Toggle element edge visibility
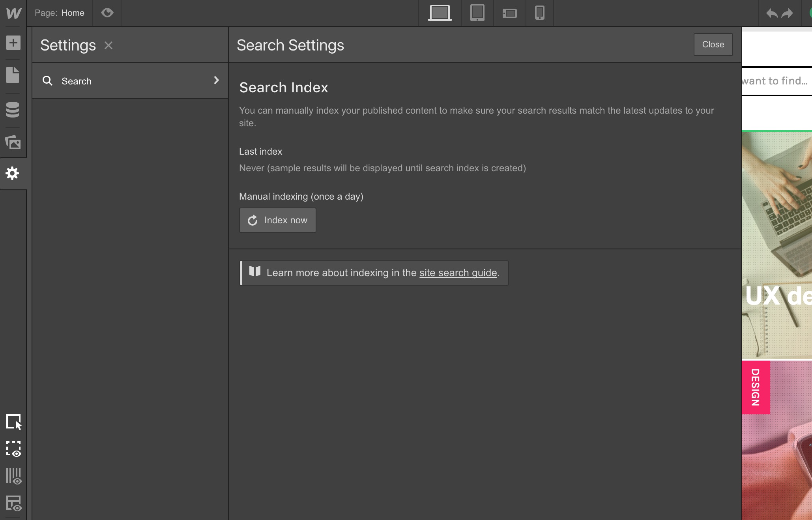This screenshot has width=812, height=520. (x=13, y=449)
